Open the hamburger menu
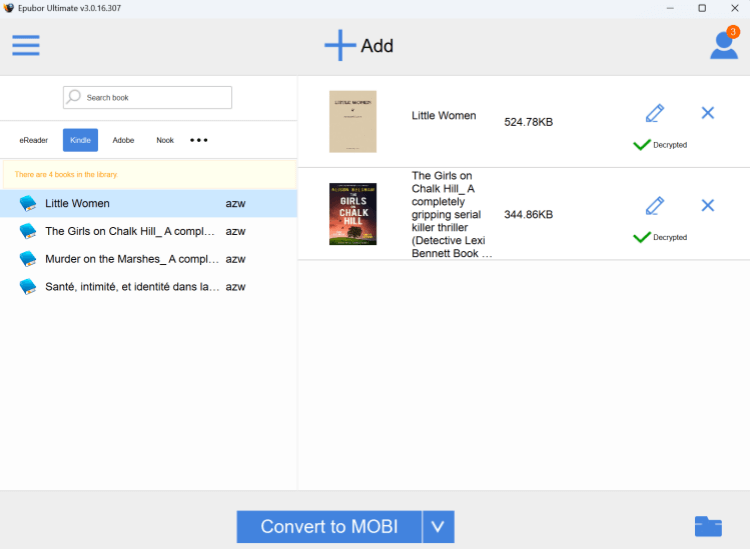This screenshot has height=549, width=750. (26, 45)
